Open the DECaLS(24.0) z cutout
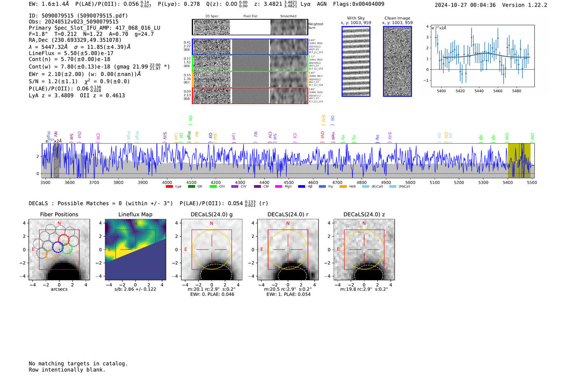The height and width of the screenshot is (392, 576). point(364,250)
